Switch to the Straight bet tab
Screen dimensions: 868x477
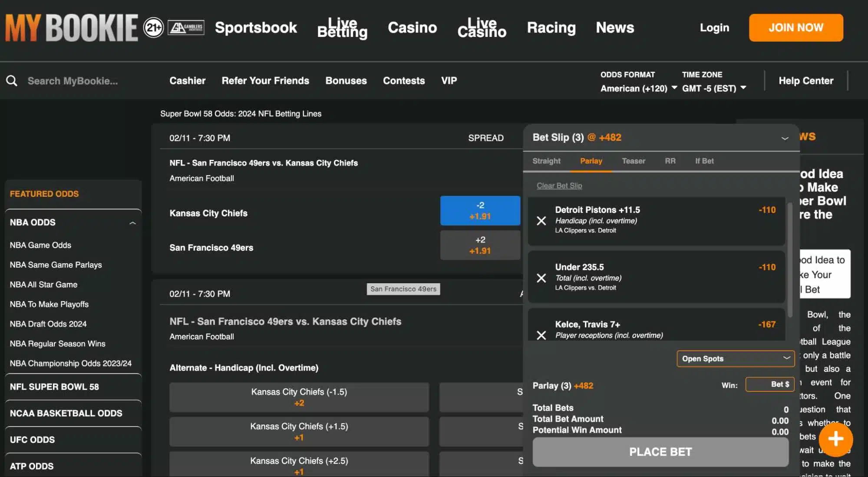point(546,161)
